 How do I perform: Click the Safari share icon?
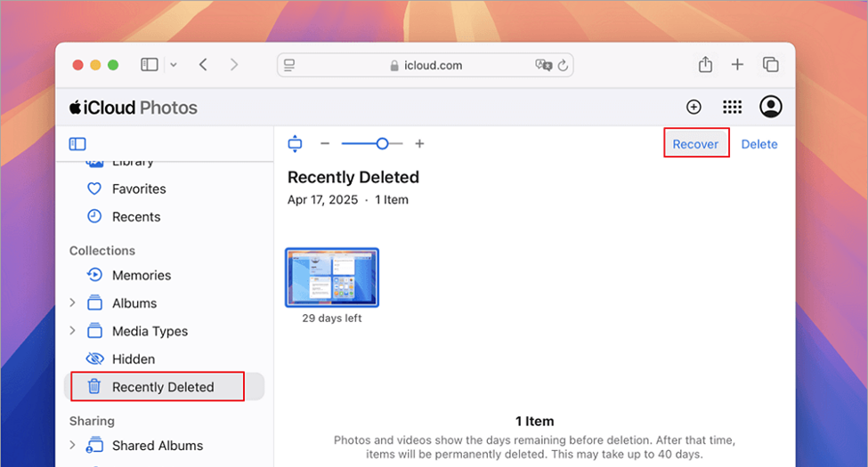(705, 65)
